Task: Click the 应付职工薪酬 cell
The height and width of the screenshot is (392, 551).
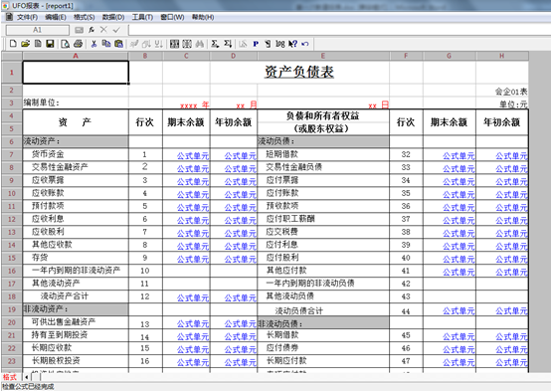Action: 323,219
